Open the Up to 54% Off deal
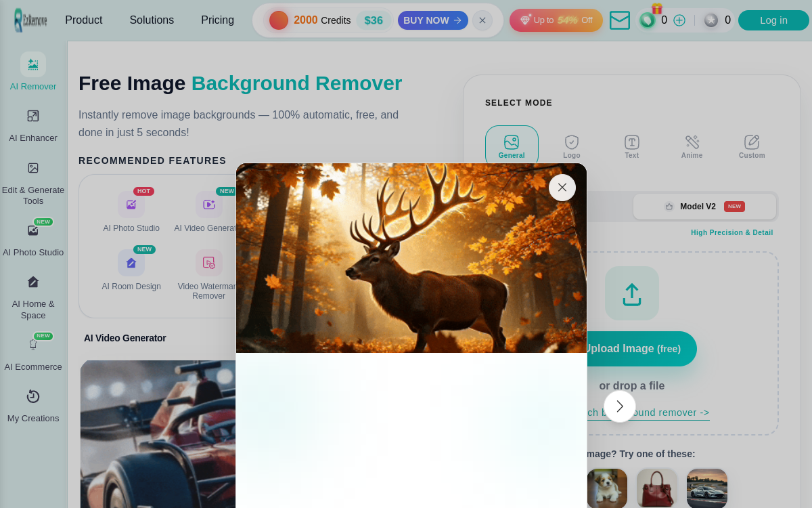Image resolution: width=812 pixels, height=508 pixels. tap(556, 20)
